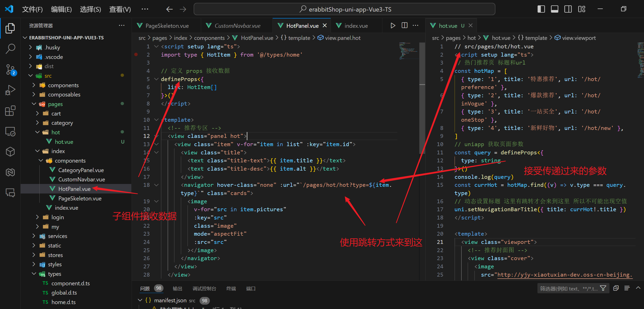This screenshot has width=644, height=309.
Task: Click the filter funnel in Problems panel
Action: 603,288
